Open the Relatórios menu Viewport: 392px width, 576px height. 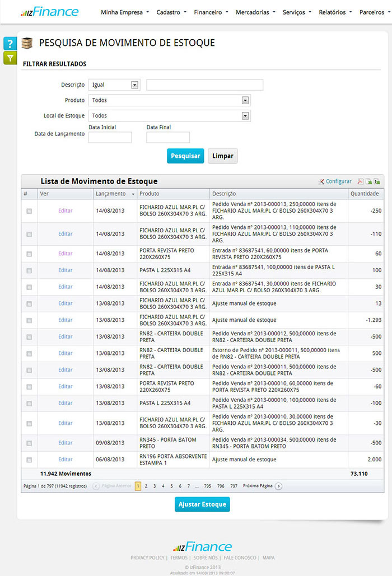[x=335, y=12]
